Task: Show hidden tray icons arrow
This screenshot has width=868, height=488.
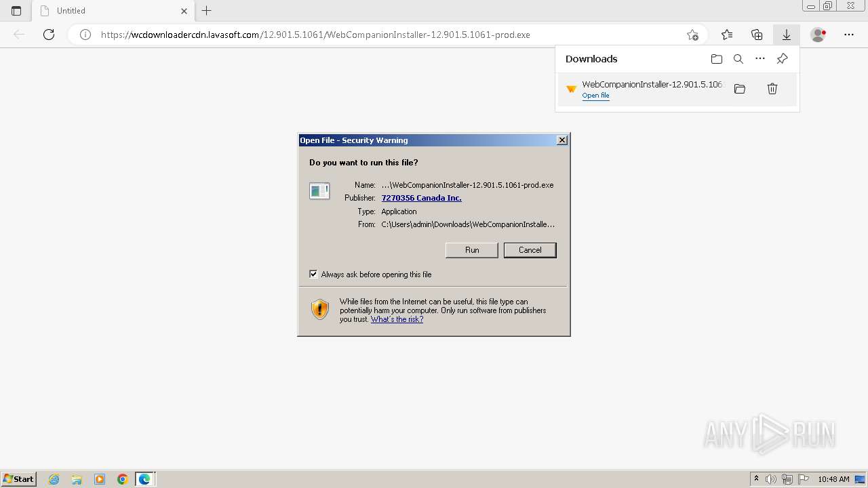Action: [756, 479]
